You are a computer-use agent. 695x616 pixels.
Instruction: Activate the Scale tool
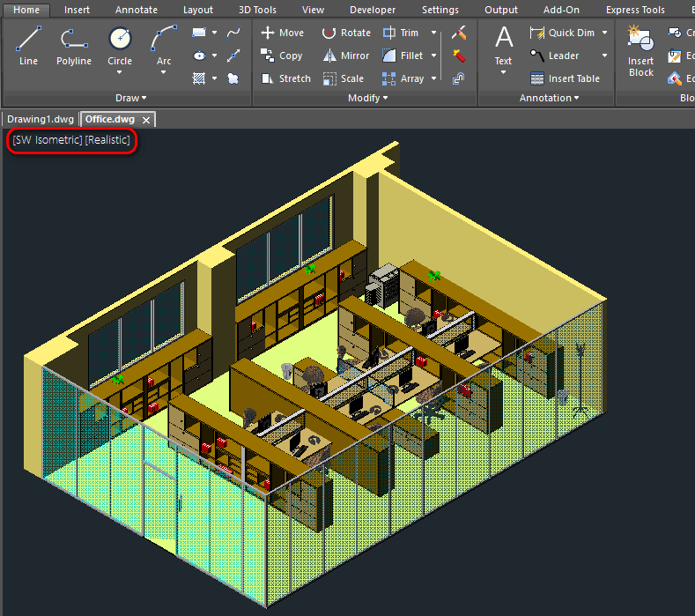pyautogui.click(x=343, y=78)
